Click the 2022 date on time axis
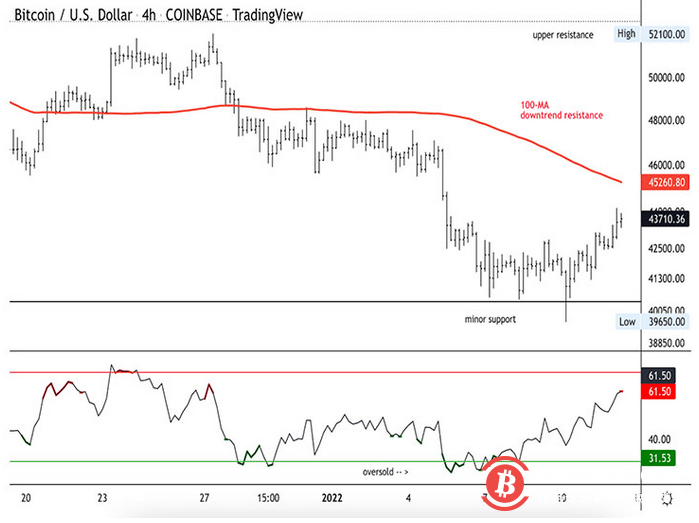 pos(334,496)
